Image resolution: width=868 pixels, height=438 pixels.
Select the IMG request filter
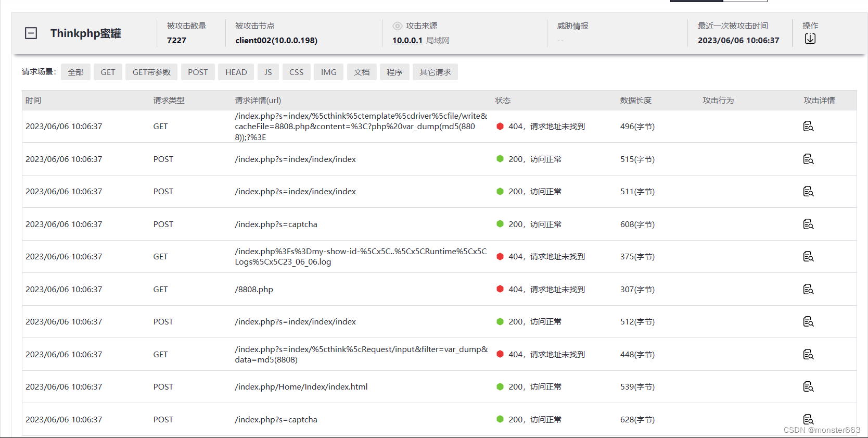click(x=328, y=72)
